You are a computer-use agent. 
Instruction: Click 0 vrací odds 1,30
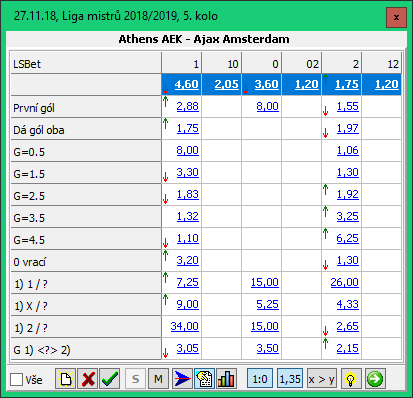348,260
